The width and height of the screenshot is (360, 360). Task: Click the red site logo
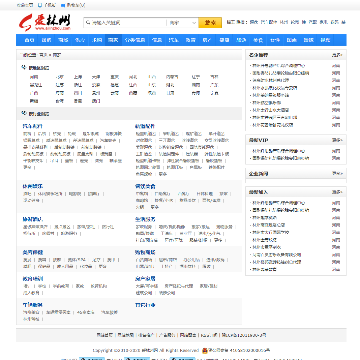point(45,22)
